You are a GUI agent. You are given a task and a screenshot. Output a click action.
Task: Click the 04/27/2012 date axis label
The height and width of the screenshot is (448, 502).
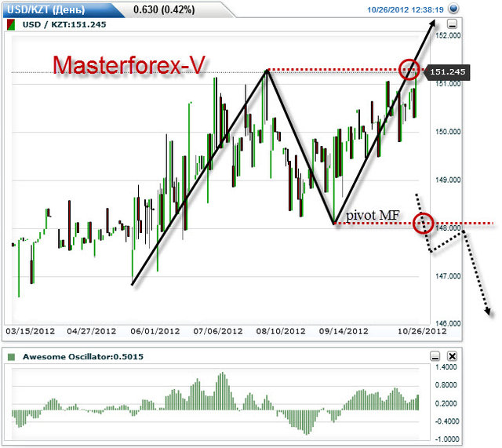(x=92, y=331)
